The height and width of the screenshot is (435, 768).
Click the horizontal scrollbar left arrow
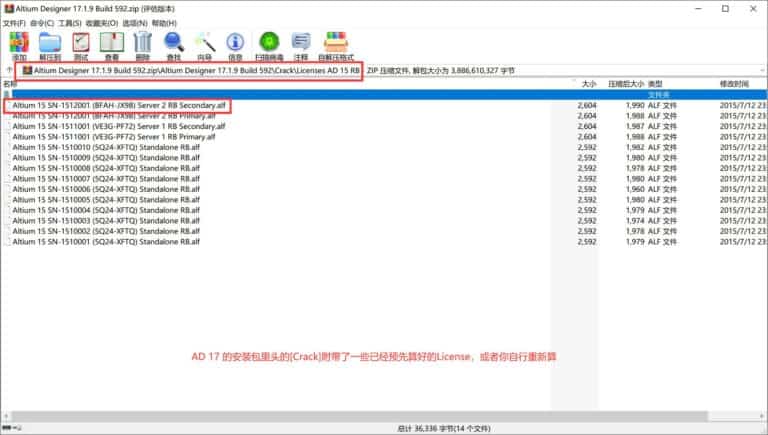pyautogui.click(x=6, y=416)
